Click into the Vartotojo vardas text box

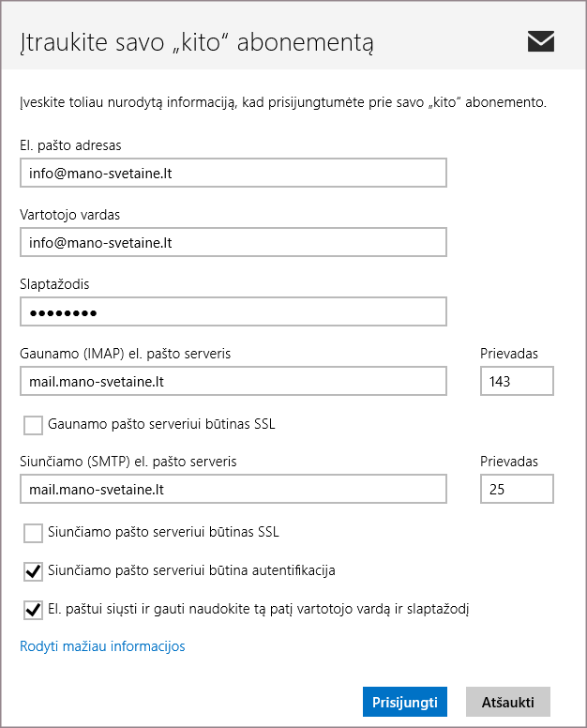[233, 243]
